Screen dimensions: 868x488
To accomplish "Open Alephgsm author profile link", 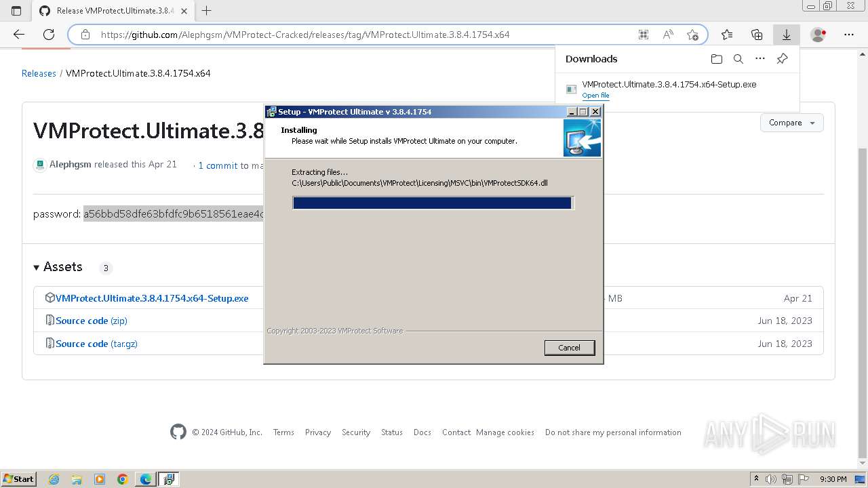I will click(71, 164).
